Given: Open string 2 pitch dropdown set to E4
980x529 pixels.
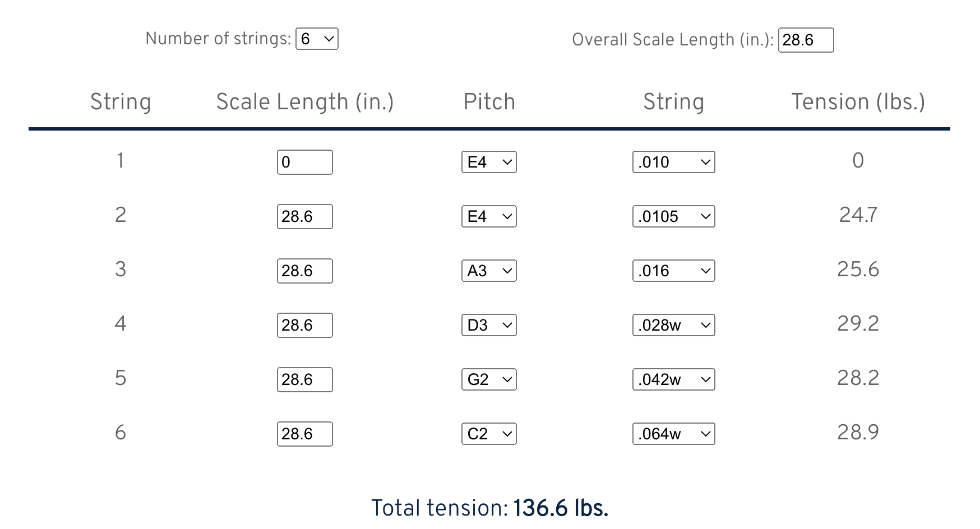Looking at the screenshot, I should (x=489, y=216).
